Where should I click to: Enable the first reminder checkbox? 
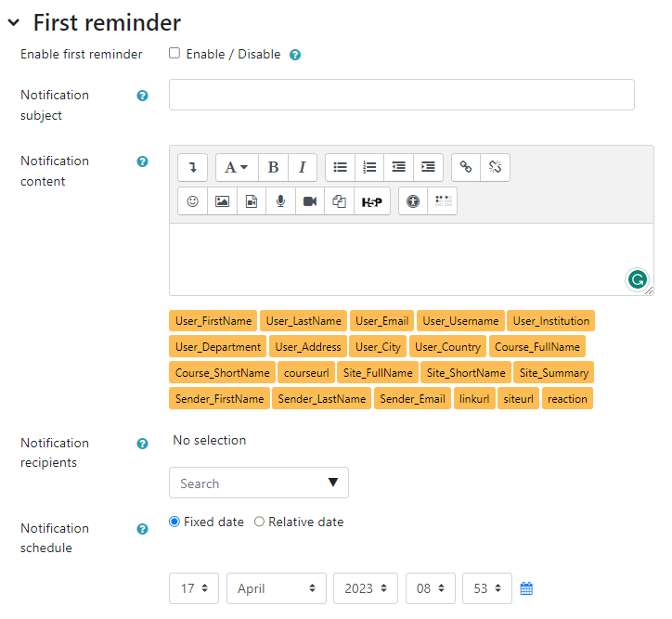(x=174, y=53)
